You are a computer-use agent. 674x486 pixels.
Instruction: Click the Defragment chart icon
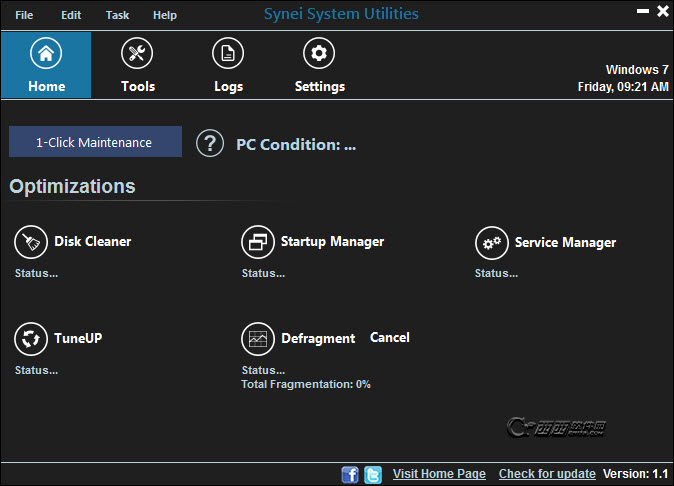pyautogui.click(x=258, y=339)
